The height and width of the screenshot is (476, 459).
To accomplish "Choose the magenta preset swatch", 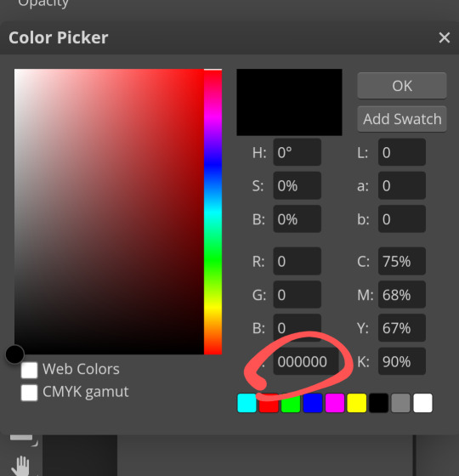I will [335, 403].
